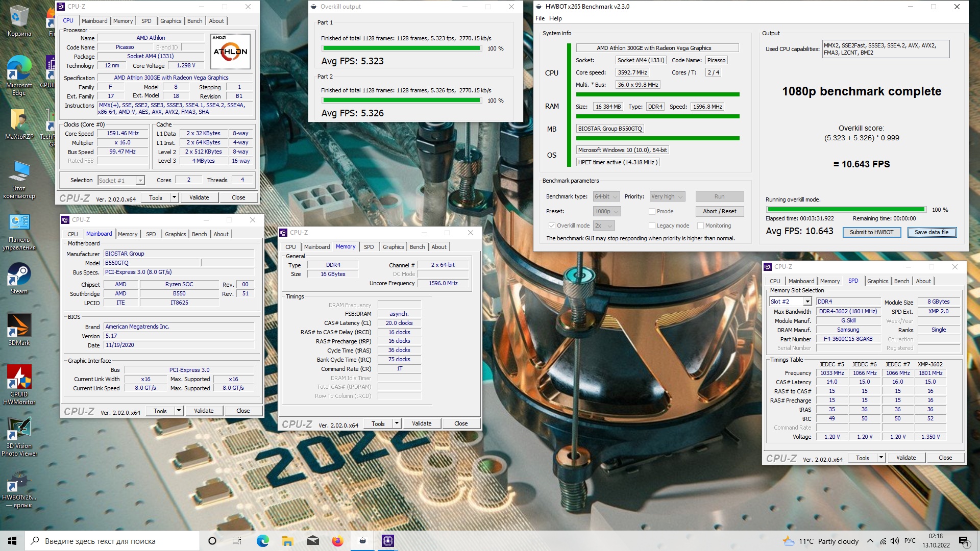Click Save data file button

(x=932, y=232)
